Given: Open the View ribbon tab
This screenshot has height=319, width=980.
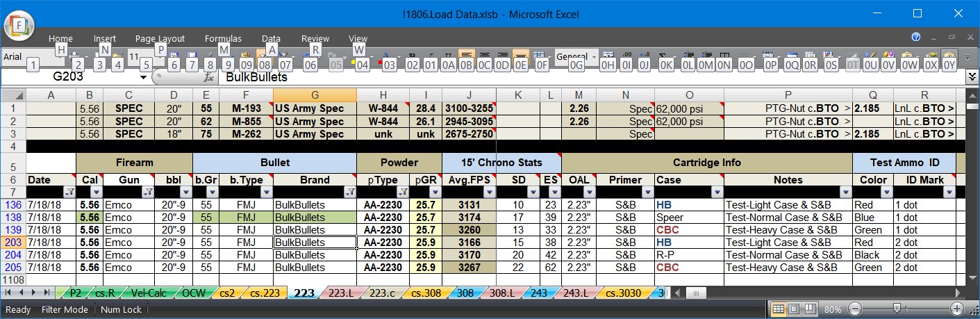Looking at the screenshot, I should pyautogui.click(x=358, y=39).
